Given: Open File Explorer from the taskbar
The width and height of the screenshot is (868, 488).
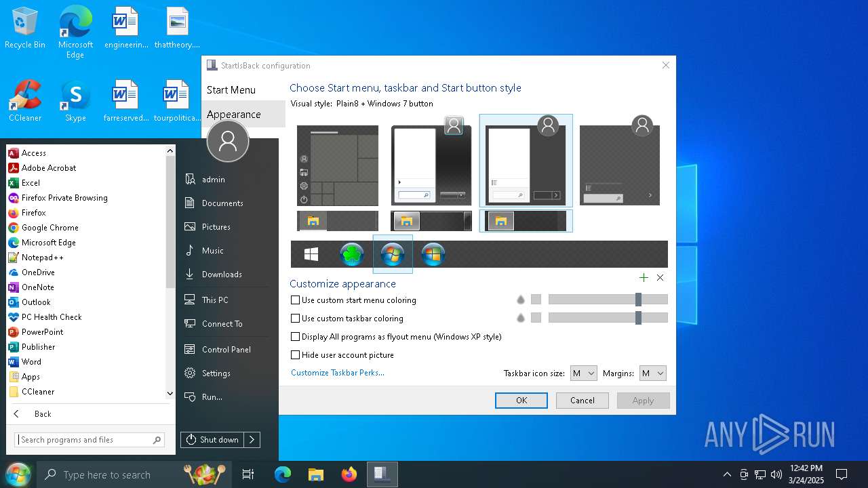Looking at the screenshot, I should pos(315,474).
